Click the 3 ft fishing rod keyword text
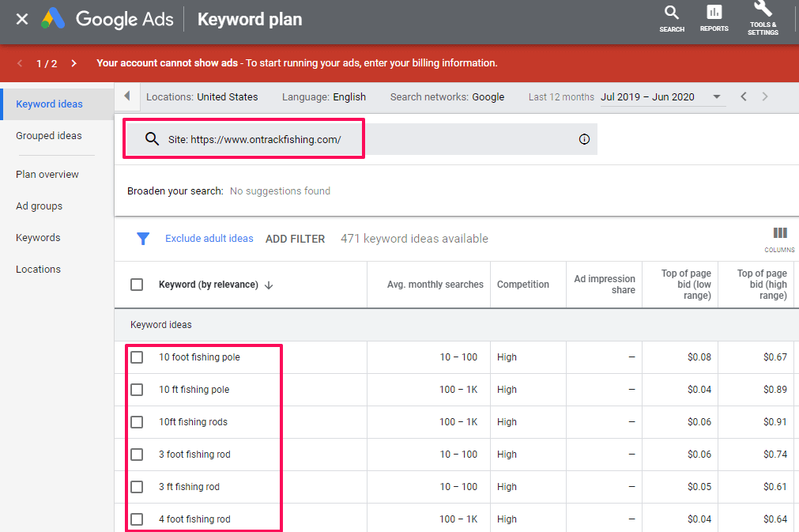 click(x=189, y=487)
